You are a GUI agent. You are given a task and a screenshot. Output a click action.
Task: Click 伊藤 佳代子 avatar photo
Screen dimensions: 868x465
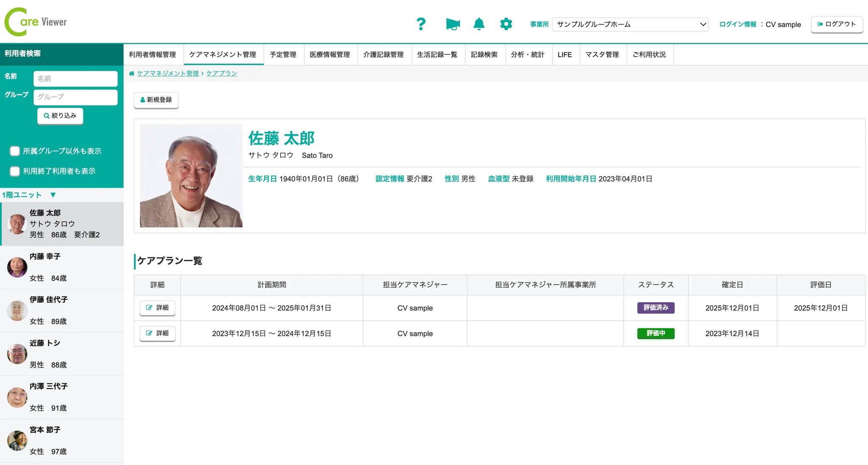[17, 311]
